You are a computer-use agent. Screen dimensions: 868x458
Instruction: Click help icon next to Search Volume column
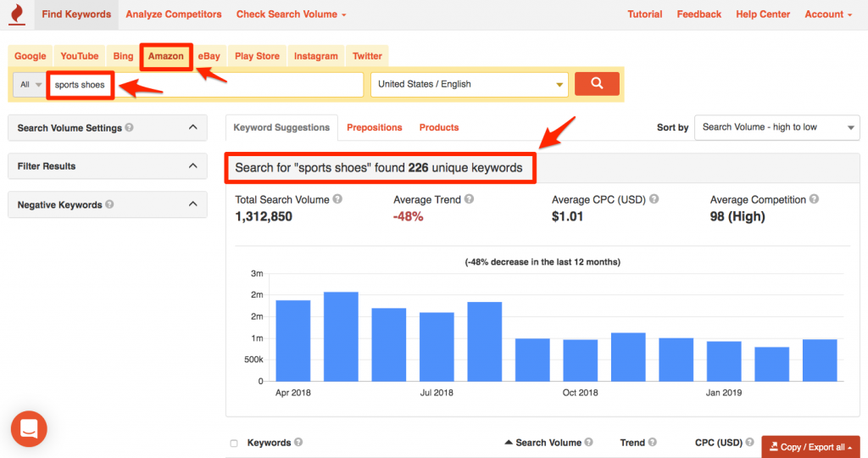[x=588, y=442]
